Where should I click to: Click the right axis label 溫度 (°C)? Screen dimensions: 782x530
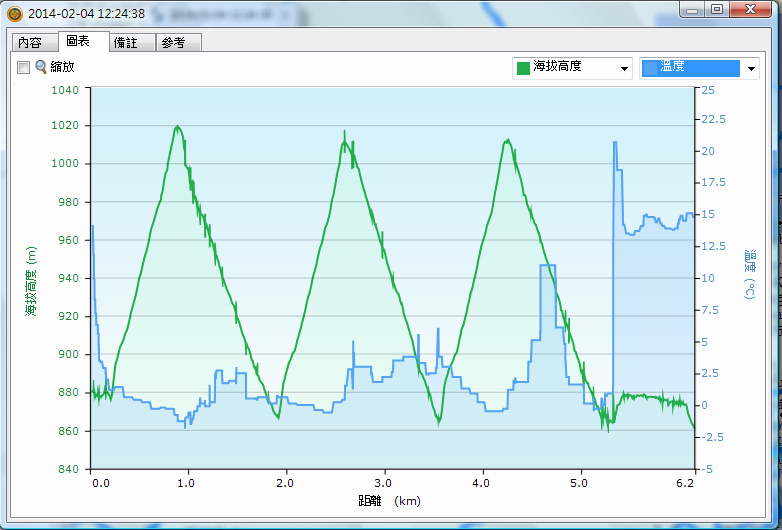[750, 276]
